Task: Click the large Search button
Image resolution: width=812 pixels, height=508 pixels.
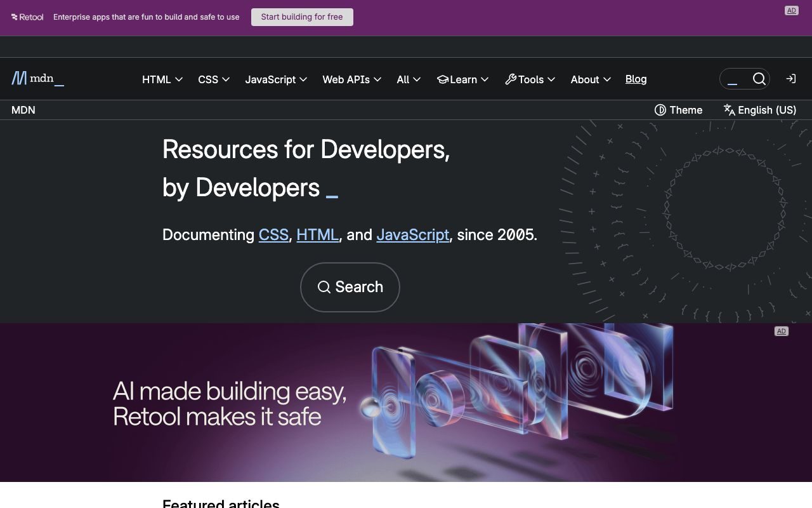Action: pos(350,287)
